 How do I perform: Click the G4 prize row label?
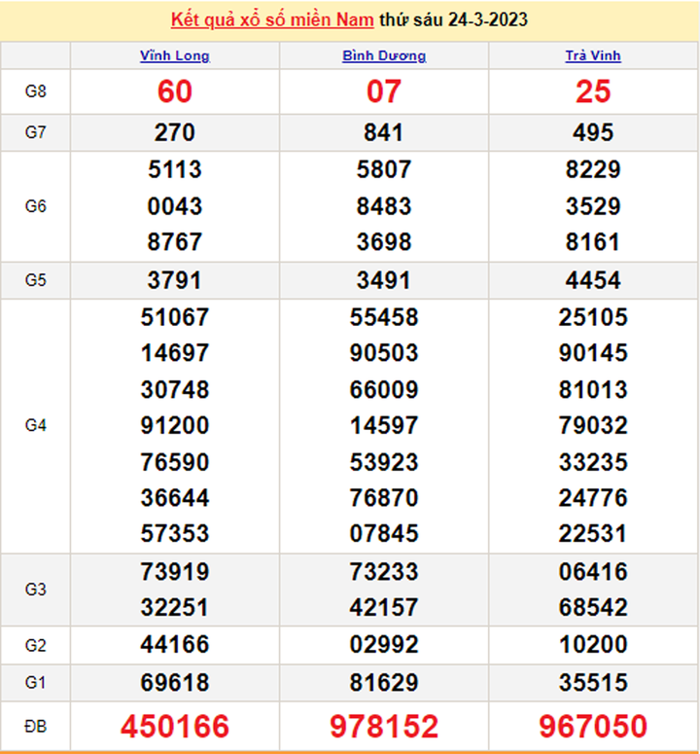[36, 425]
